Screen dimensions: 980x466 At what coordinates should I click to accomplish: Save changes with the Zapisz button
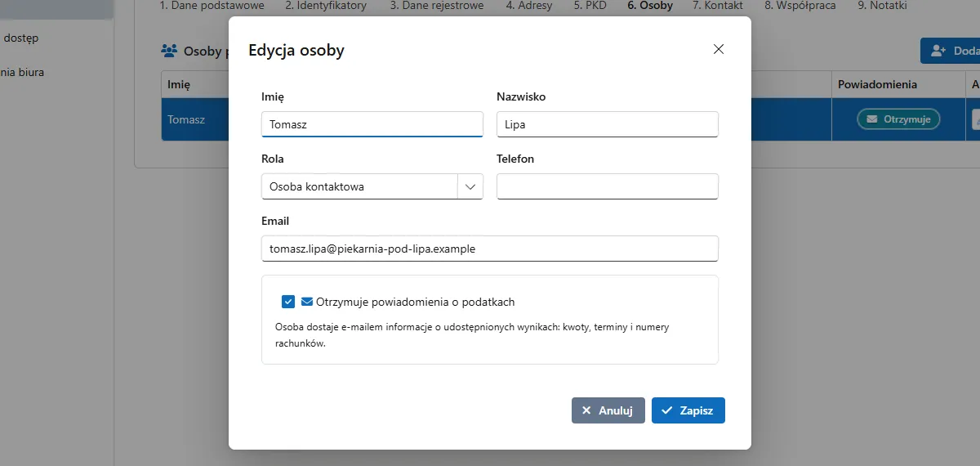point(688,410)
